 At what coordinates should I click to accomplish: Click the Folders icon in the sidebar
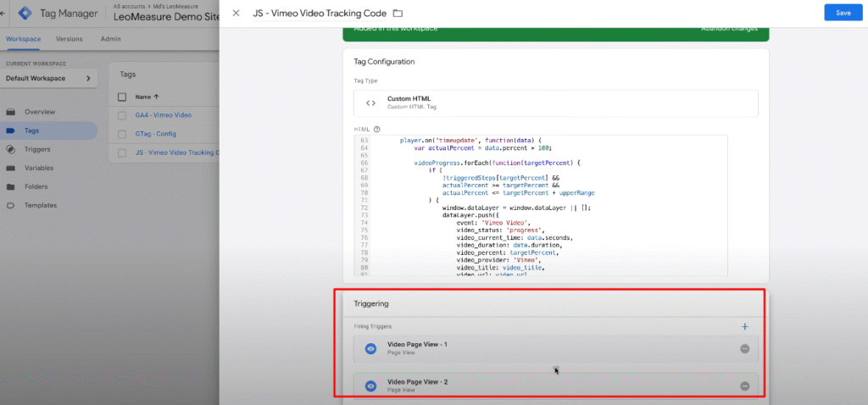click(x=10, y=187)
